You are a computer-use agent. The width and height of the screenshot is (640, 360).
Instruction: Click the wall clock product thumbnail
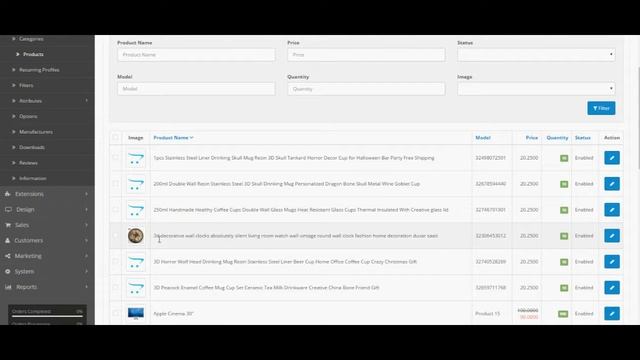pyautogui.click(x=136, y=236)
